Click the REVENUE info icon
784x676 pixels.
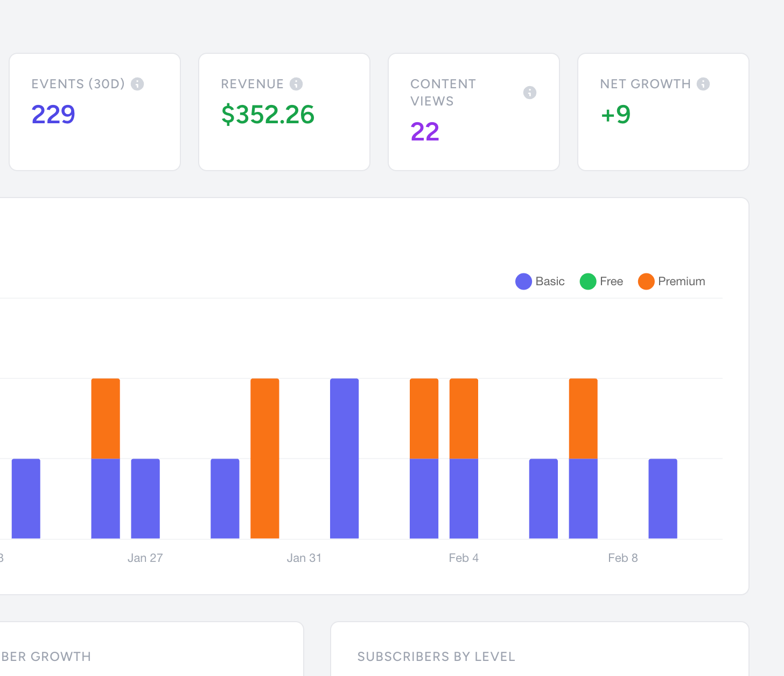[x=296, y=84]
